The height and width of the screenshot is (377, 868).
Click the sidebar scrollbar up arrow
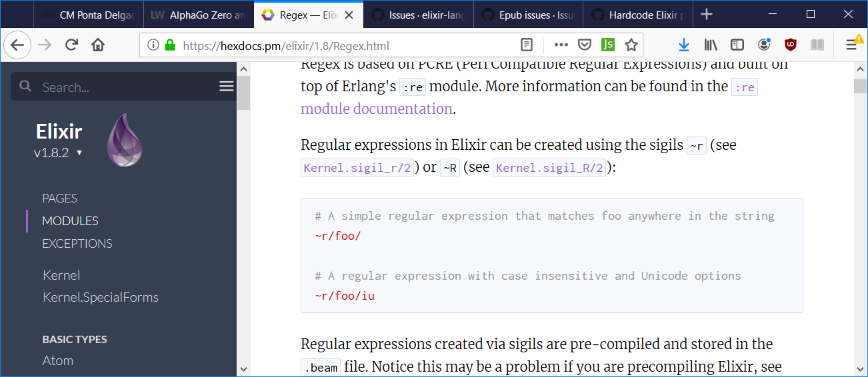click(243, 69)
